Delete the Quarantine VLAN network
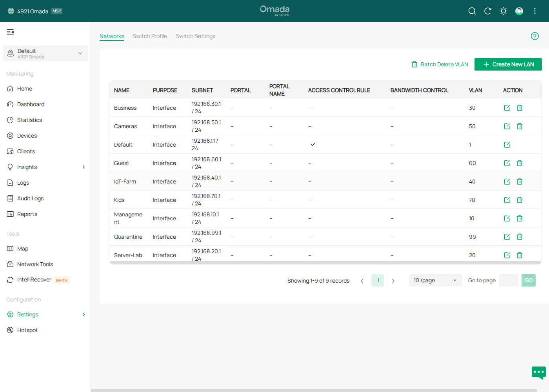Screen dimensions: 549x392 [x=520, y=237]
